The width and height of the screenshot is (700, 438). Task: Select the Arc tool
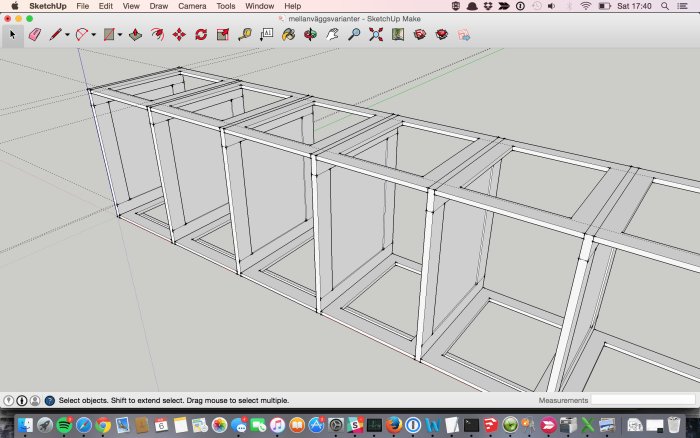[82, 34]
